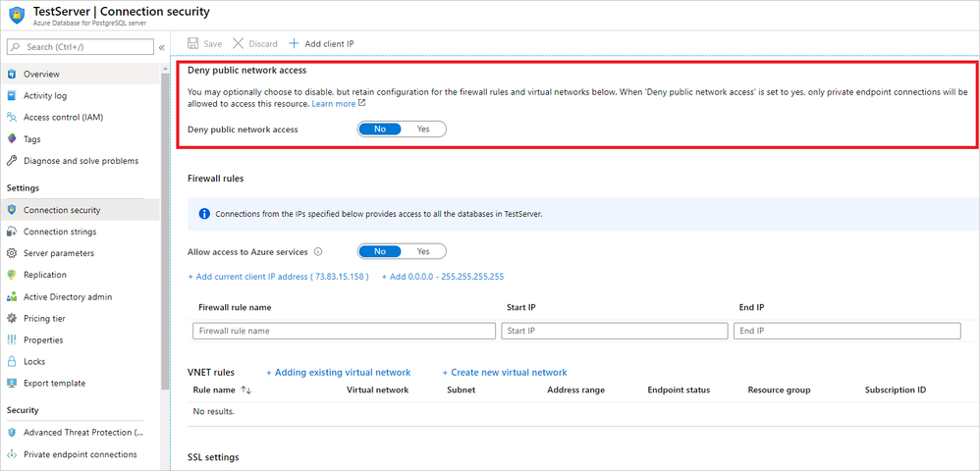Click Add current client IP address link
Image resolution: width=980 pixels, height=471 pixels.
278,276
